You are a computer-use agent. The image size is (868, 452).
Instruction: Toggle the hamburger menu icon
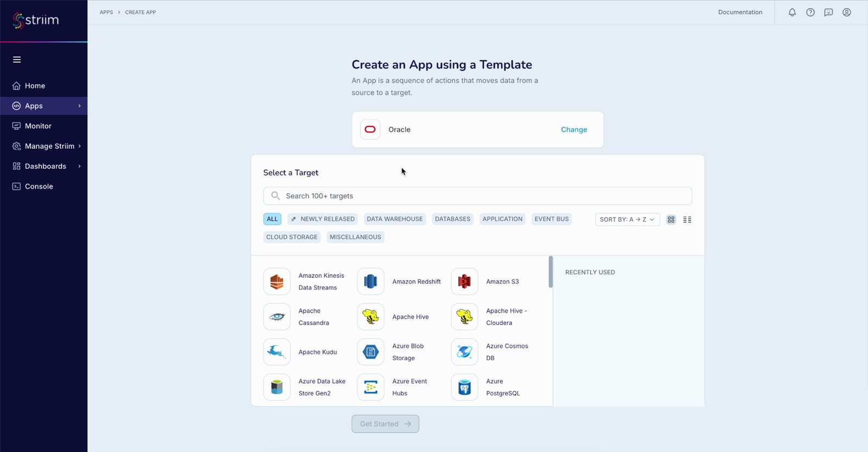17,60
